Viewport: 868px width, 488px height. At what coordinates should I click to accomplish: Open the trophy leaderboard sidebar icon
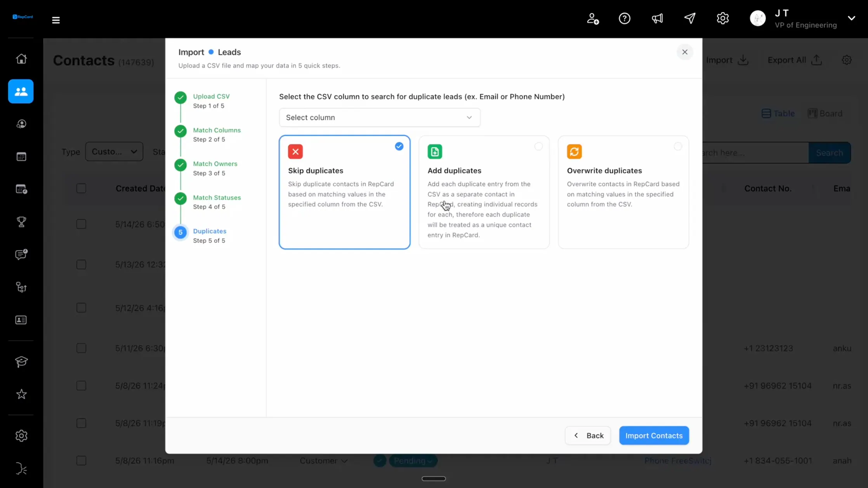pyautogui.click(x=21, y=222)
